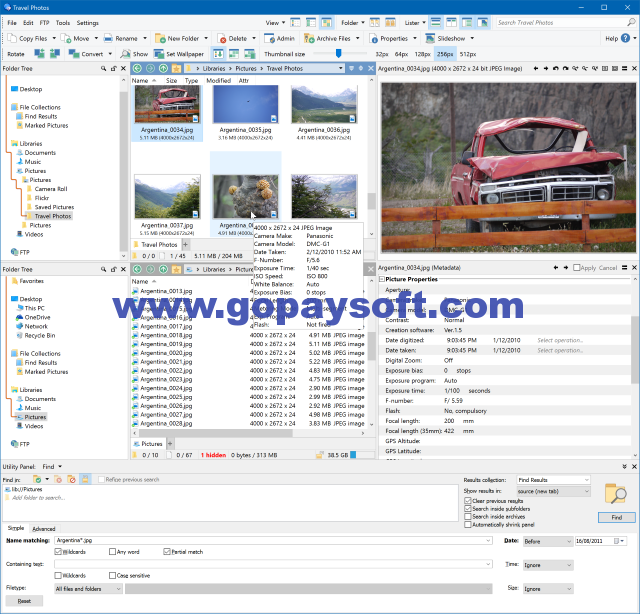This screenshot has height=614, width=640.
Task: Select Travel Photos in the folder tree
Action: [x=53, y=216]
